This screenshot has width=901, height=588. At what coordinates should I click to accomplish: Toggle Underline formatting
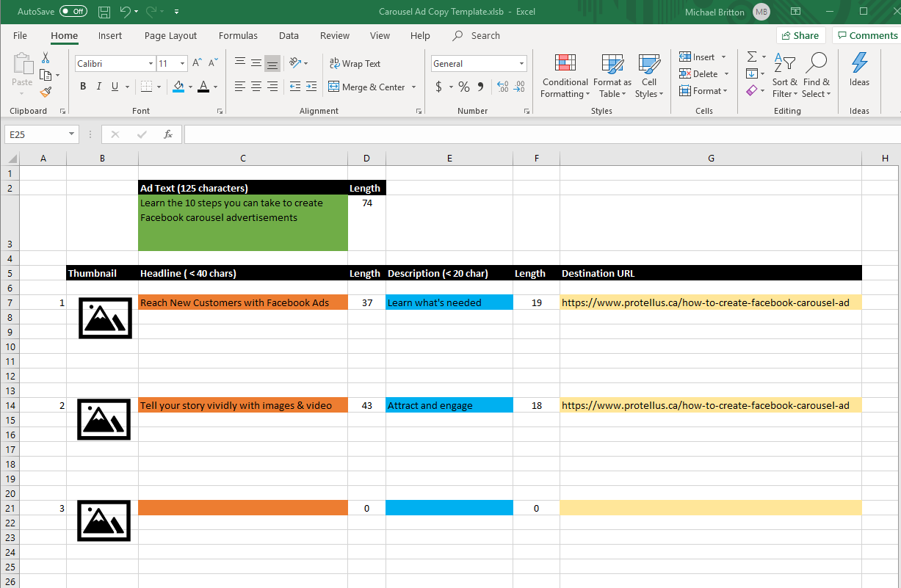(115, 87)
